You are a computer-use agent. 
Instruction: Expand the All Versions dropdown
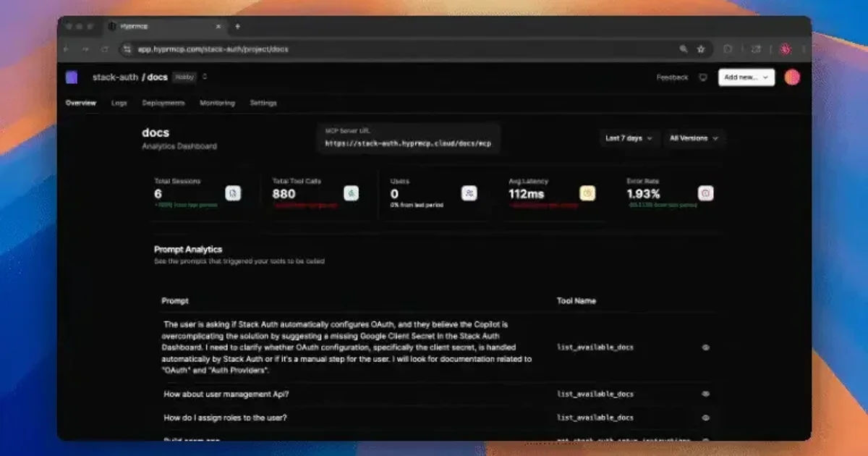tap(694, 138)
